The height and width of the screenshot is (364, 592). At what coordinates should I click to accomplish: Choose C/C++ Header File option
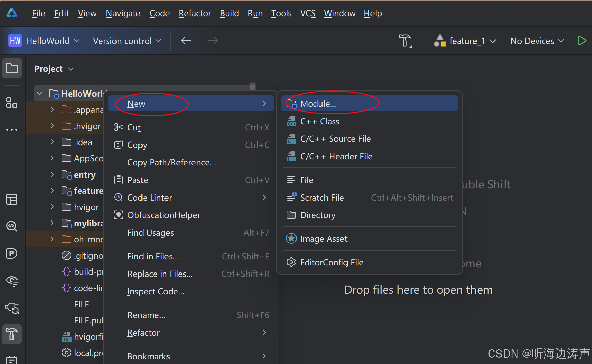(369, 156)
